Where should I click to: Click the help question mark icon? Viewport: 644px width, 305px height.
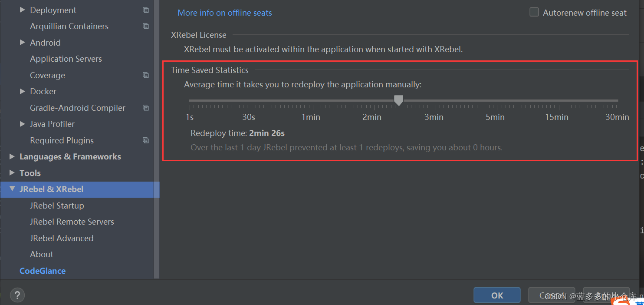17,295
